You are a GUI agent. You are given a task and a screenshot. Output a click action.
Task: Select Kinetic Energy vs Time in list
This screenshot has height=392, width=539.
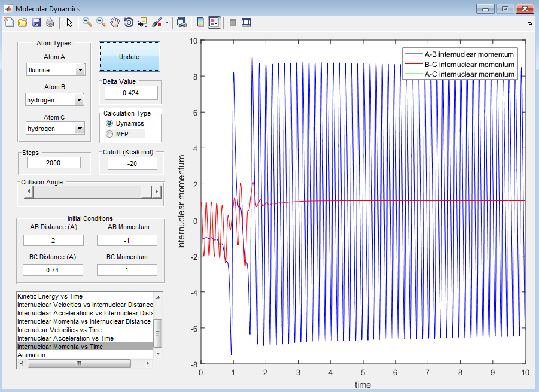(50, 296)
